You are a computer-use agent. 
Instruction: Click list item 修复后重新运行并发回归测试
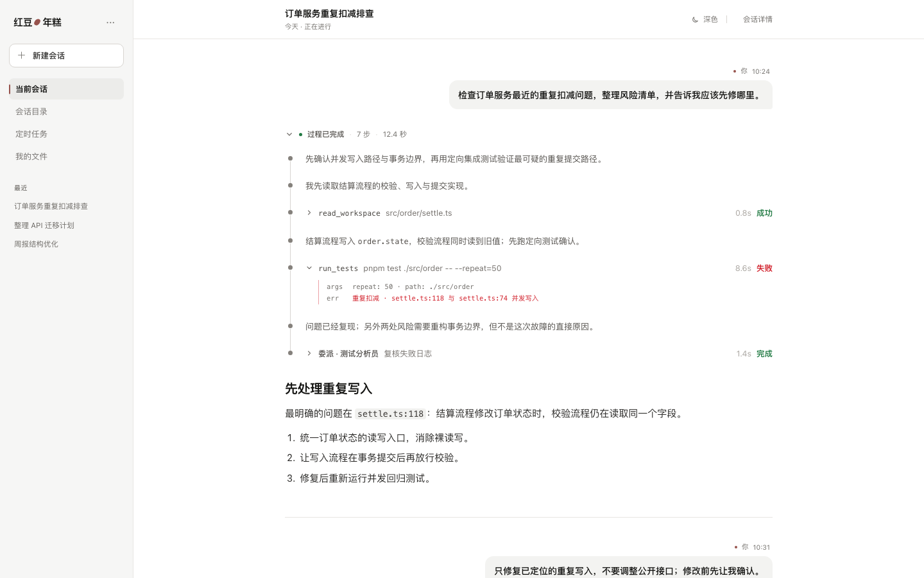(367, 478)
